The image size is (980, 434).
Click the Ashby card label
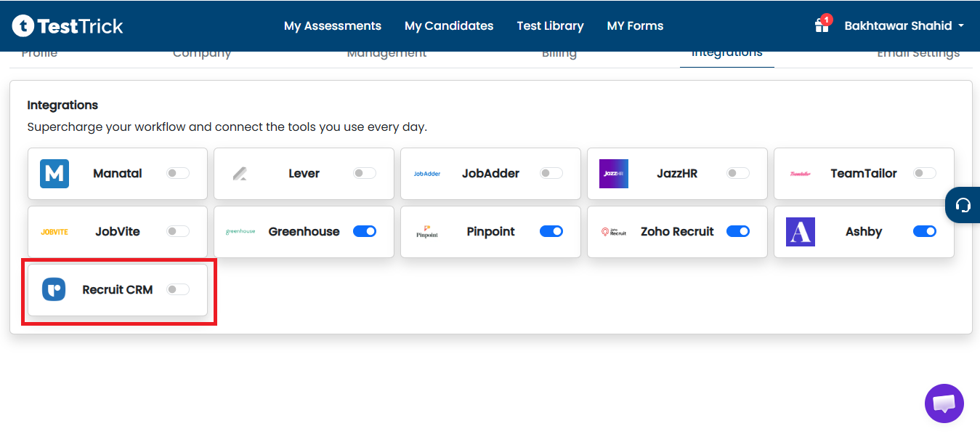coord(864,232)
